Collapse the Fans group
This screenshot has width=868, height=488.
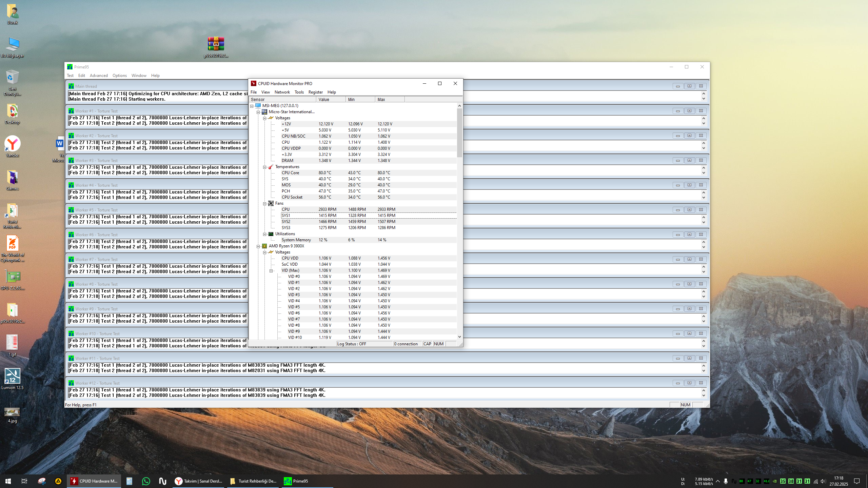click(x=265, y=204)
